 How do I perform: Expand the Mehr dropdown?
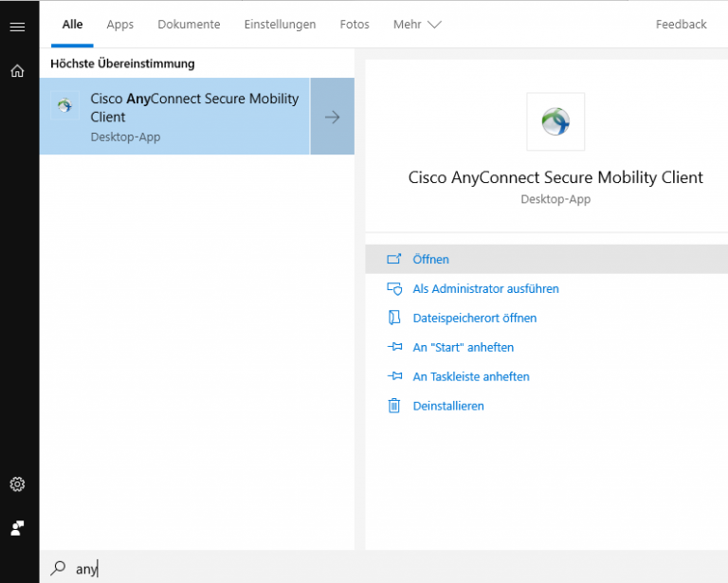coord(417,24)
